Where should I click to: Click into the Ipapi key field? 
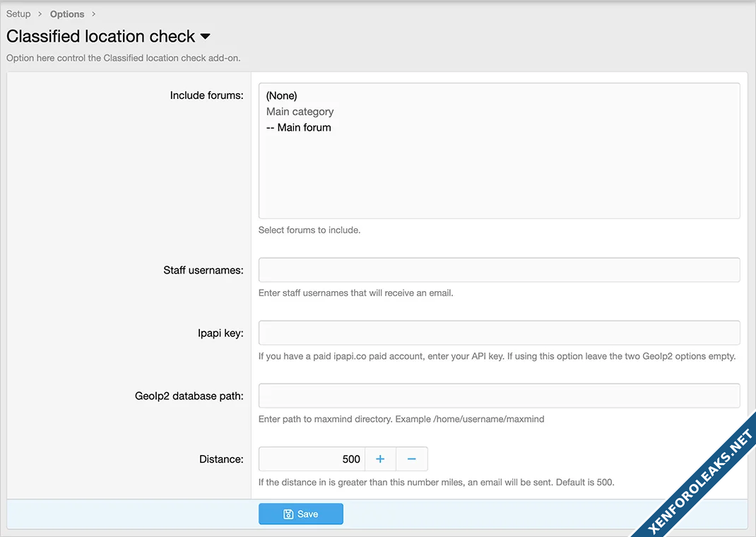tap(499, 333)
